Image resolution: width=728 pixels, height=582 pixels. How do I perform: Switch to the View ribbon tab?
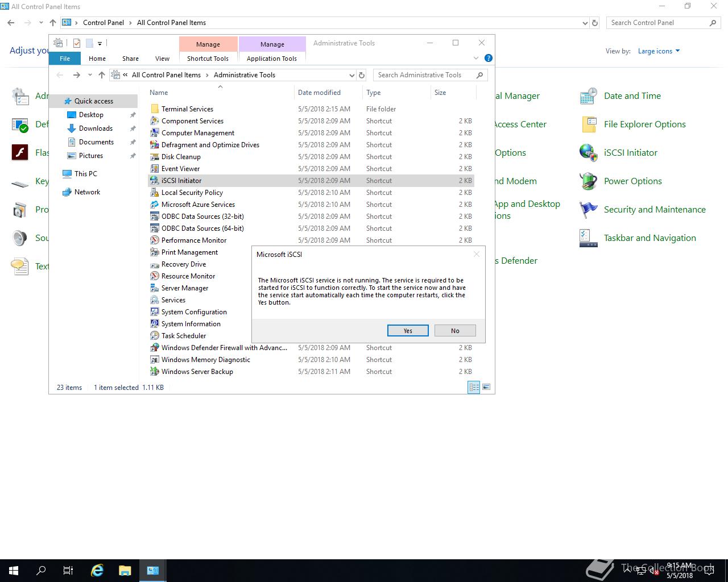pos(162,59)
